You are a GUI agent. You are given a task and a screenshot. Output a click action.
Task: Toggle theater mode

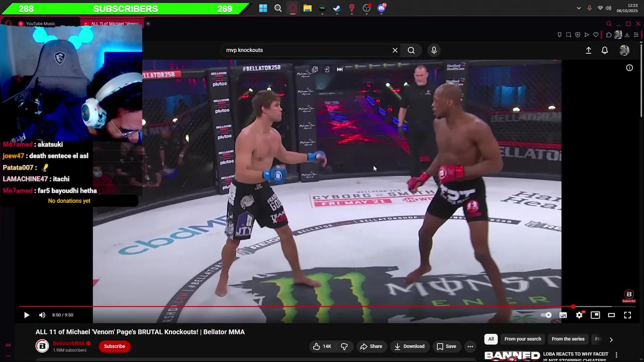611,315
